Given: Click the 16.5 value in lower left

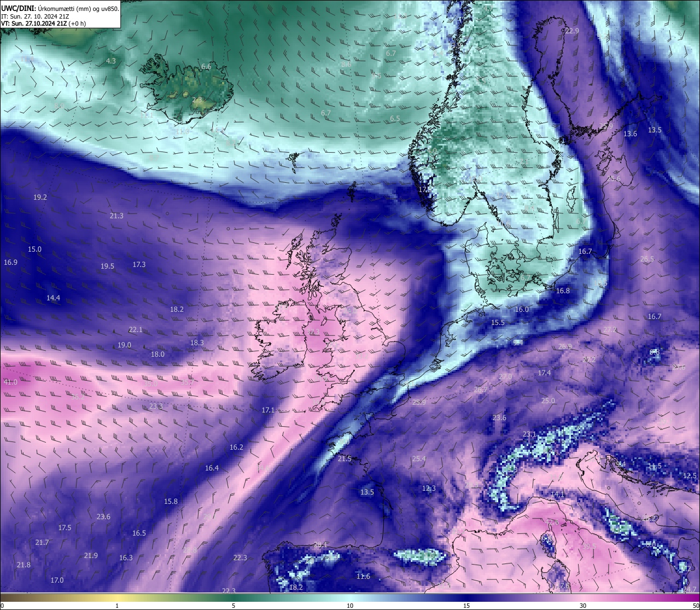Looking at the screenshot, I should 139,533.
